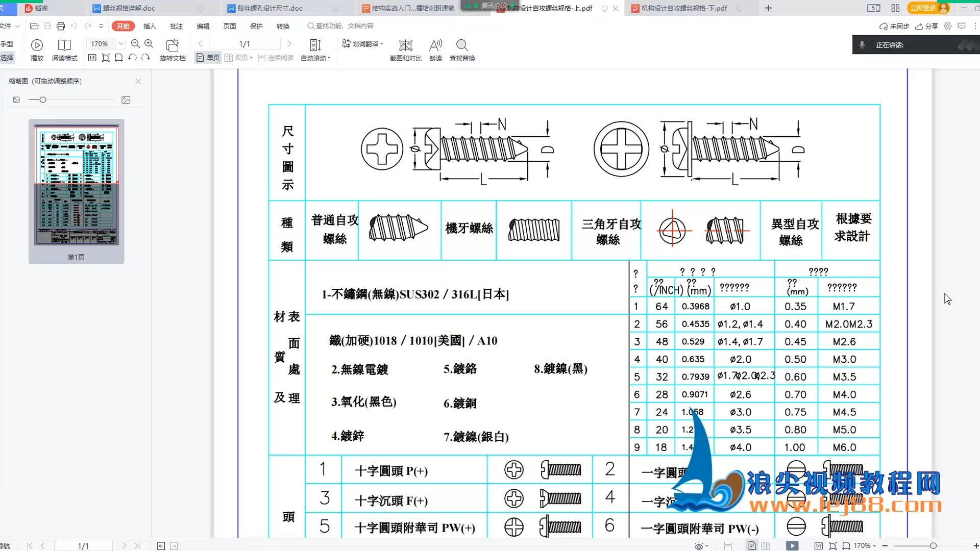
Task: Go to last page in status bar
Action: (x=137, y=546)
